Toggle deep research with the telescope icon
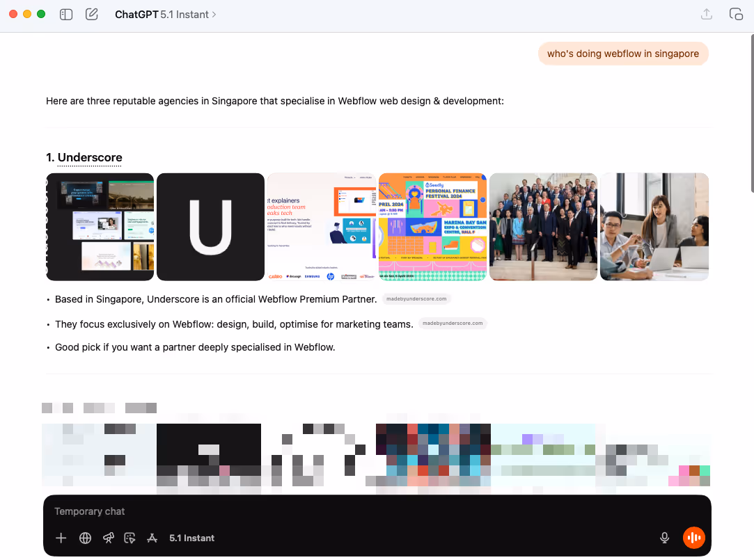Screen dimensions: 754x560 pos(108,538)
